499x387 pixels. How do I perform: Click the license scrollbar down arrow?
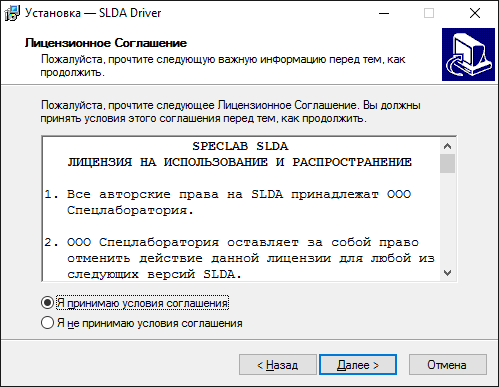tap(447, 273)
